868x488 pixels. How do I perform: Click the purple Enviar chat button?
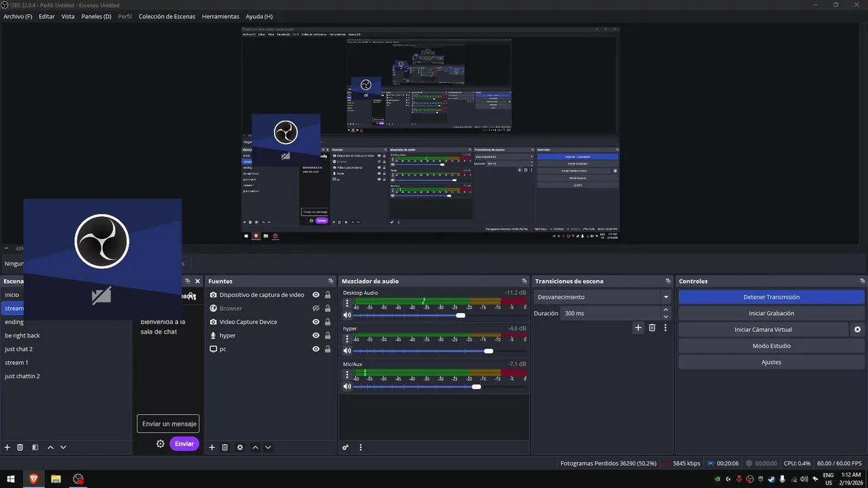coord(184,444)
